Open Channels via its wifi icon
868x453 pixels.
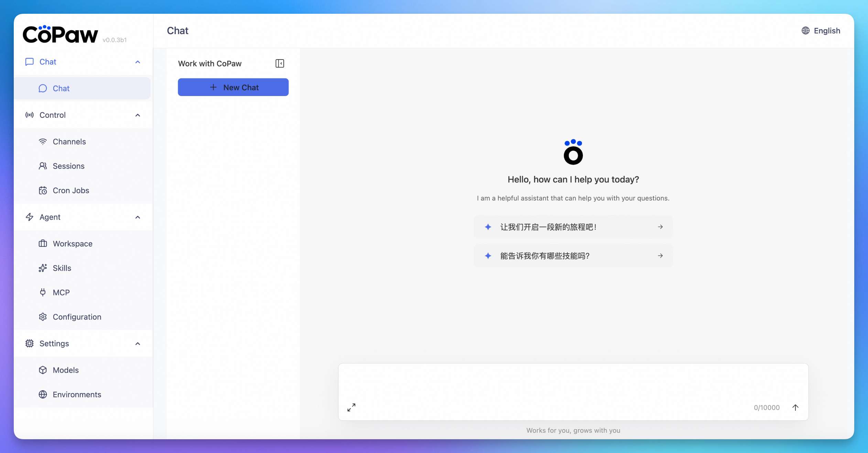pyautogui.click(x=43, y=141)
